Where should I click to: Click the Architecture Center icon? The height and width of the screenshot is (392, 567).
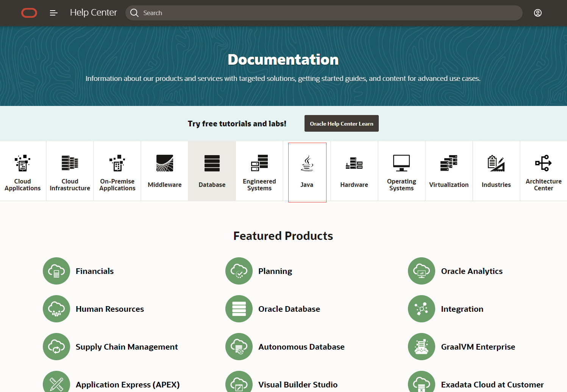point(544,163)
